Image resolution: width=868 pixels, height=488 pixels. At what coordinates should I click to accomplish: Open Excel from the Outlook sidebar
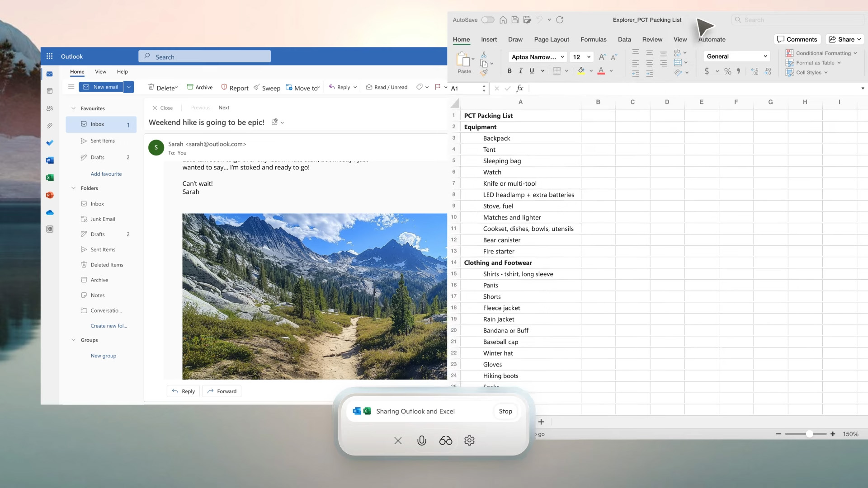click(x=50, y=178)
